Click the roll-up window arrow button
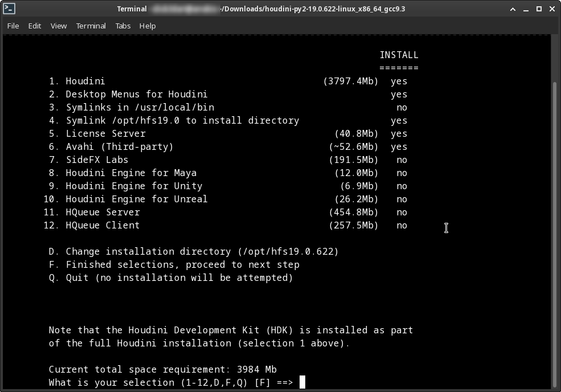Screen dimensions: 561x392 (513, 9)
